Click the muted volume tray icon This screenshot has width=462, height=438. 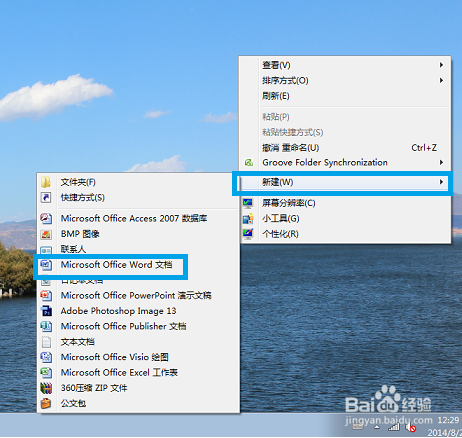point(411,427)
